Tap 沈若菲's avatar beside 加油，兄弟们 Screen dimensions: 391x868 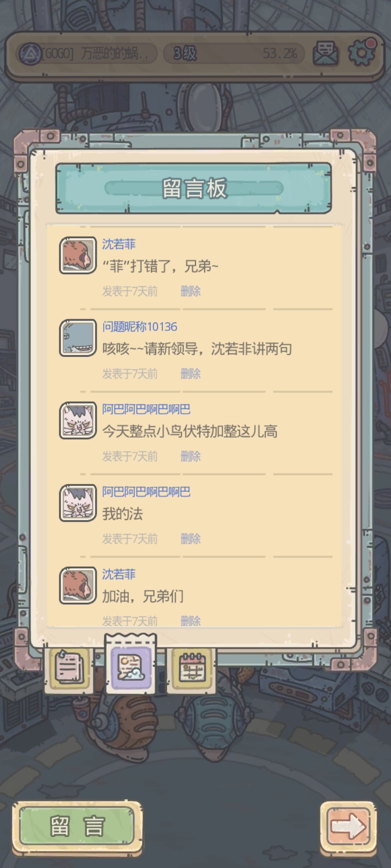tap(78, 585)
